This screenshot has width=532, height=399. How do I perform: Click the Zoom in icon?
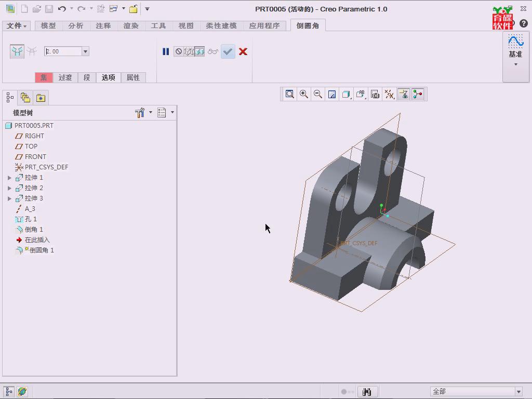tap(303, 94)
